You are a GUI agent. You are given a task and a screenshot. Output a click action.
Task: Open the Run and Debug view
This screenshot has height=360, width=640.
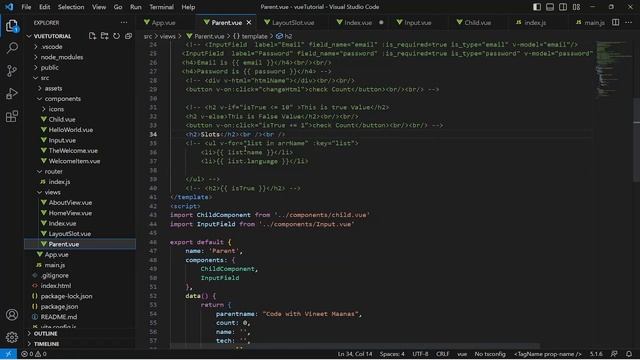click(x=12, y=93)
